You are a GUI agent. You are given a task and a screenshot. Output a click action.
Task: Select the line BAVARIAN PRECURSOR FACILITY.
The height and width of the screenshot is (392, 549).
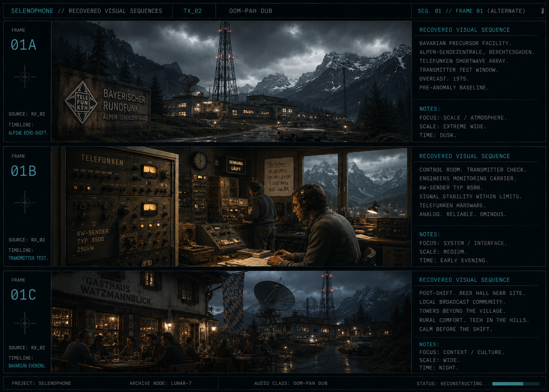pos(465,43)
